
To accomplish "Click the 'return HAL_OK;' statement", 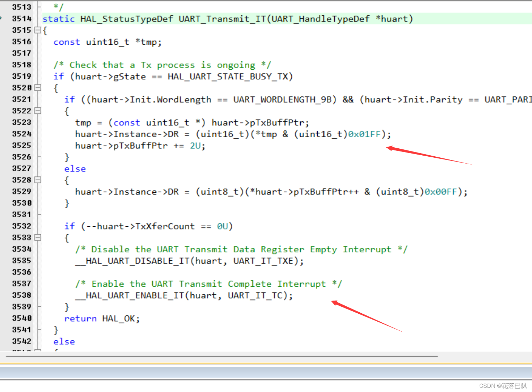I will [x=102, y=318].
